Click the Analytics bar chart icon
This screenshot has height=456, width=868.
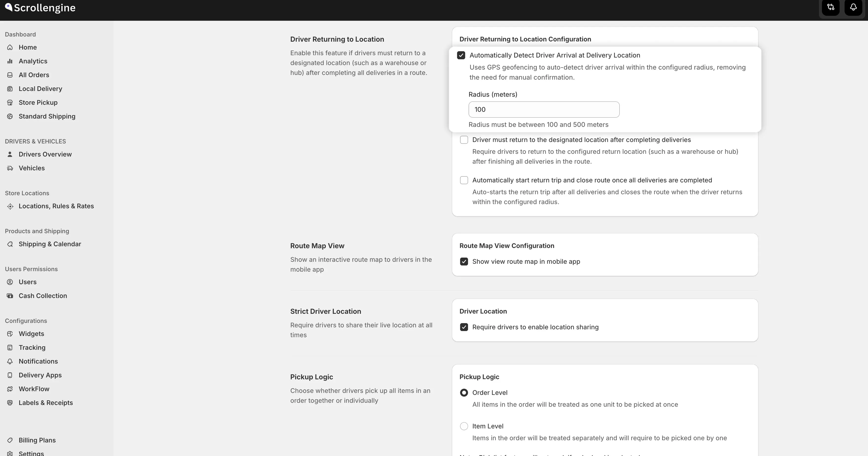(x=10, y=61)
